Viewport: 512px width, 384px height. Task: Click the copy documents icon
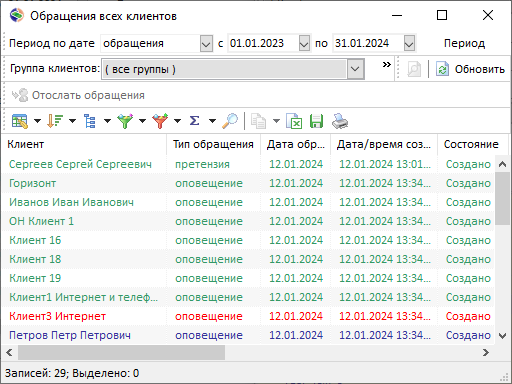pos(259,121)
